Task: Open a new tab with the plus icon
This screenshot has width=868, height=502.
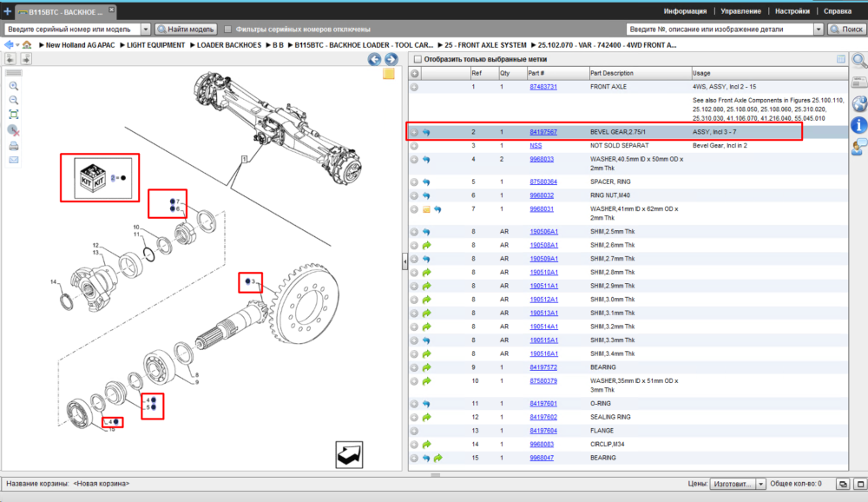Action: [x=7, y=11]
